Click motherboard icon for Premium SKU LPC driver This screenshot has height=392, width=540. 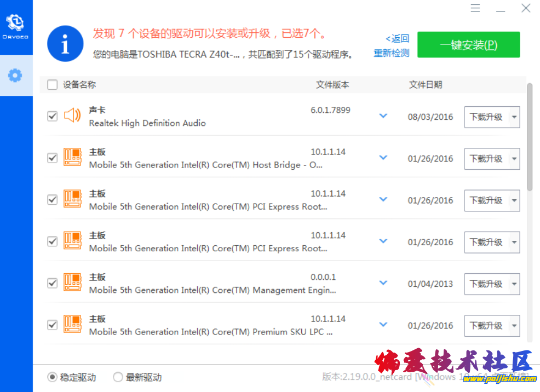(72, 325)
